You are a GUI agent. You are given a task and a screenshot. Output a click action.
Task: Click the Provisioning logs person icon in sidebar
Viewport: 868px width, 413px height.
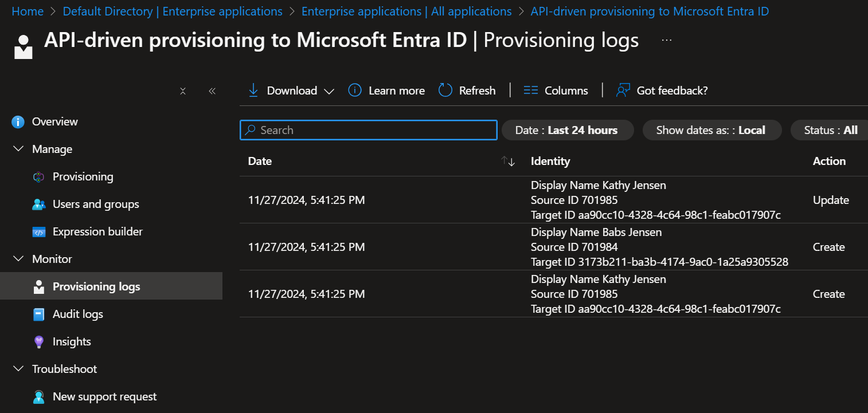point(38,287)
